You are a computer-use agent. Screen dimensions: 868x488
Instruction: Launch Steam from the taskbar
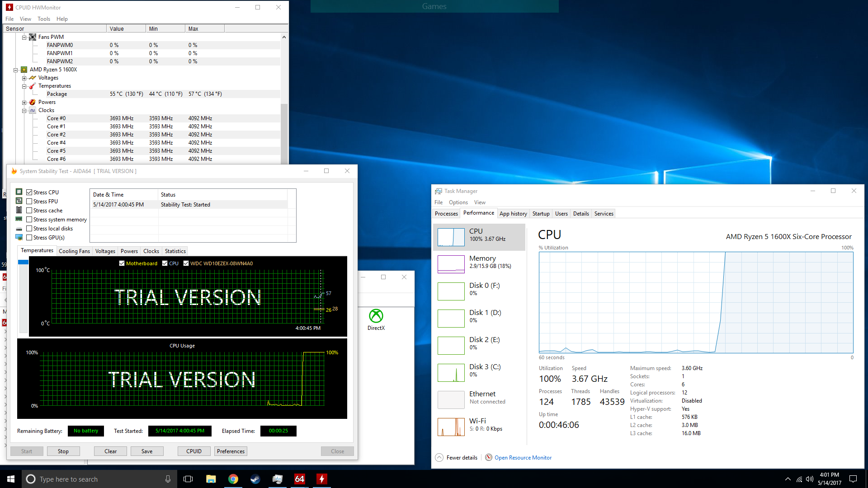pos(255,479)
